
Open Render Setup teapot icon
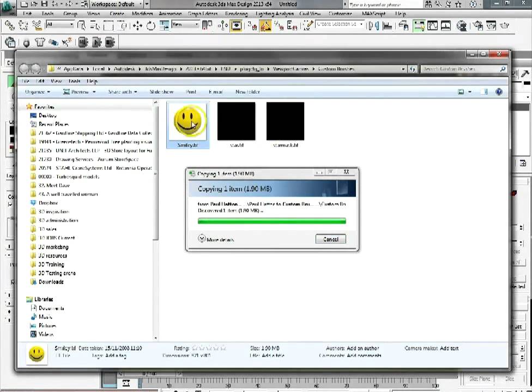point(478,26)
